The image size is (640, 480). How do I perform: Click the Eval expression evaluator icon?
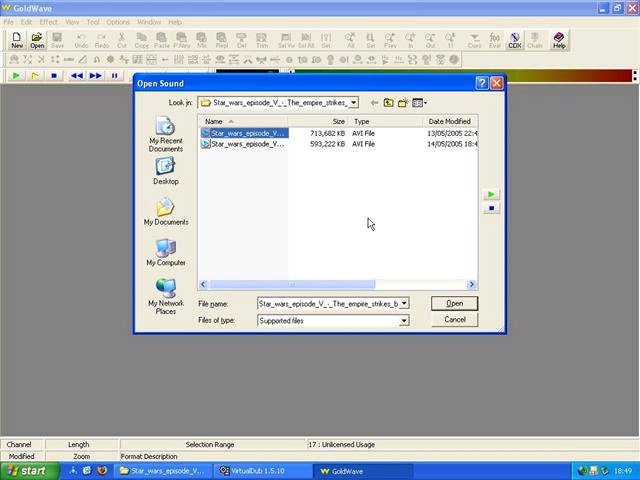coord(495,40)
